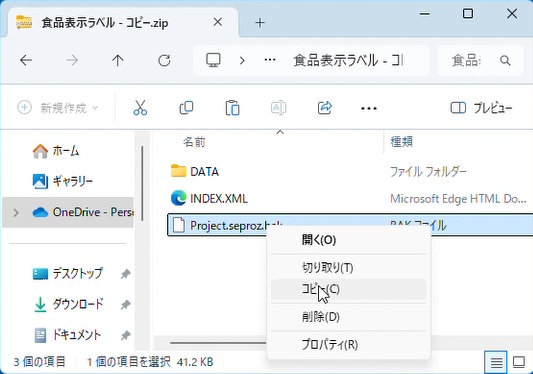Add a new tab with plus button

(260, 23)
